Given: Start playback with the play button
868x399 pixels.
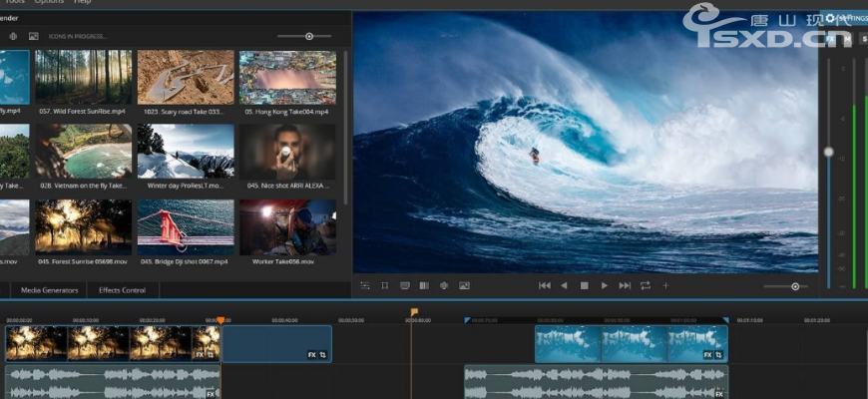Looking at the screenshot, I should tap(604, 285).
